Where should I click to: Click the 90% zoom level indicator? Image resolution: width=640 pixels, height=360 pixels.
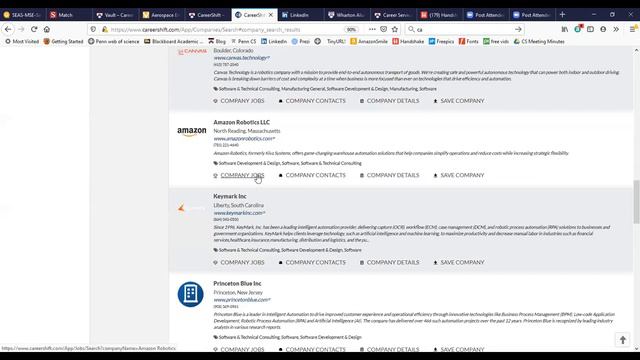(x=351, y=29)
